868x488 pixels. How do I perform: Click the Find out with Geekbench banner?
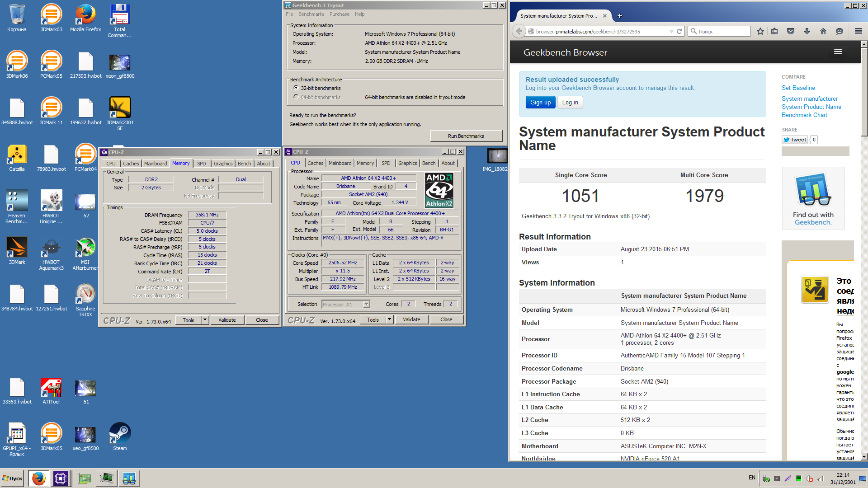(813, 198)
